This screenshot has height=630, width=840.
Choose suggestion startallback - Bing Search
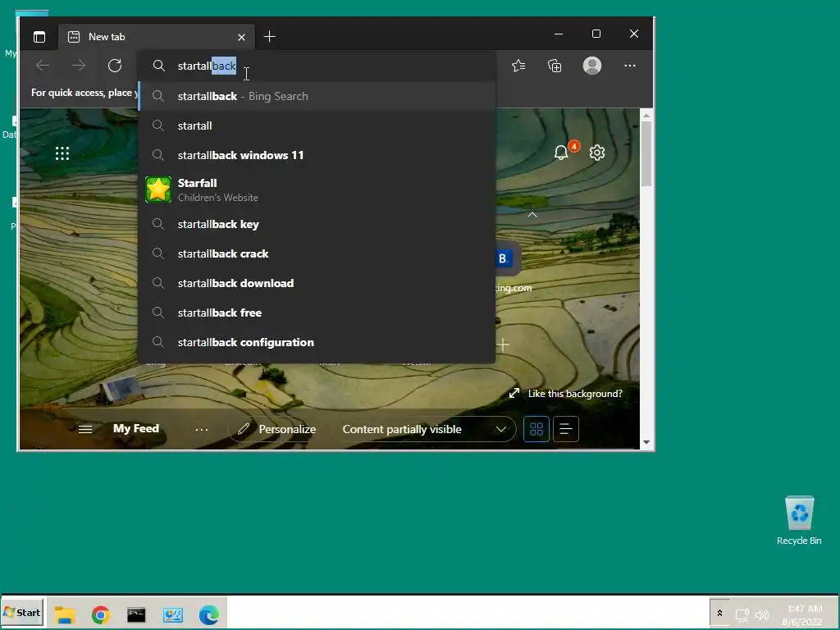[317, 97]
